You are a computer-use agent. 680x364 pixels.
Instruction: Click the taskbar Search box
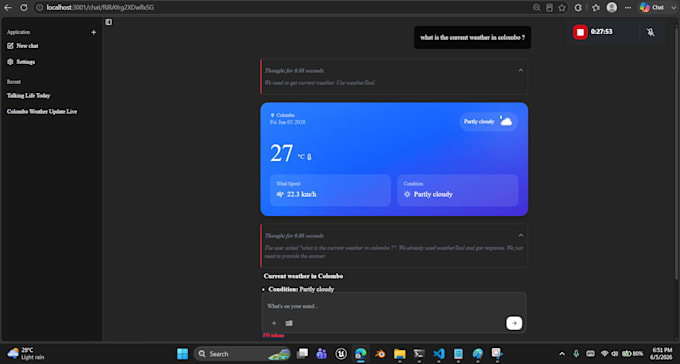click(x=242, y=354)
